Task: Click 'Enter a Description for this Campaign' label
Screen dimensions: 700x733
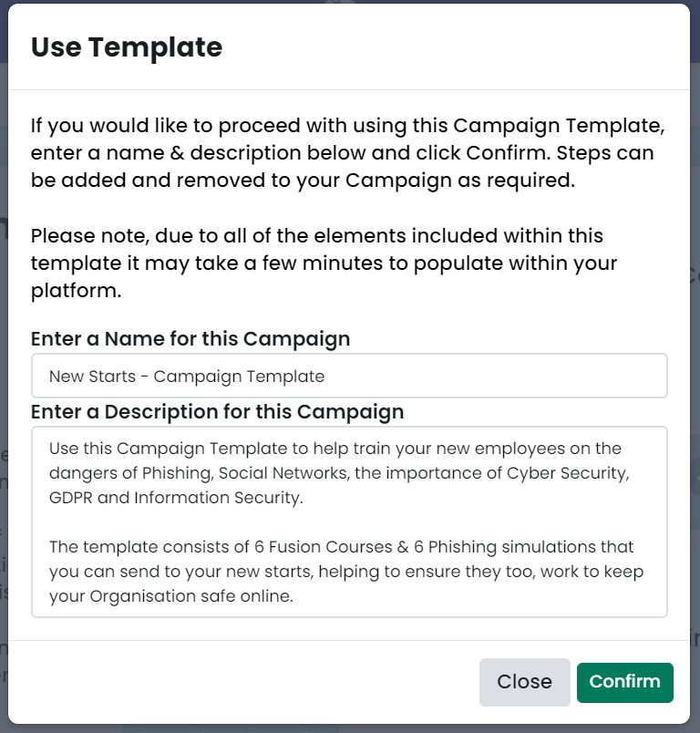Action: [217, 412]
